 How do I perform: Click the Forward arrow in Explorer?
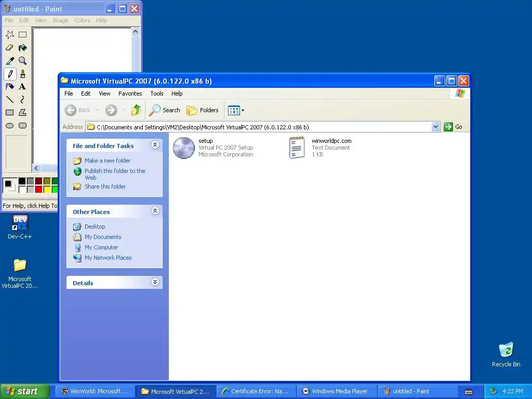tap(111, 110)
